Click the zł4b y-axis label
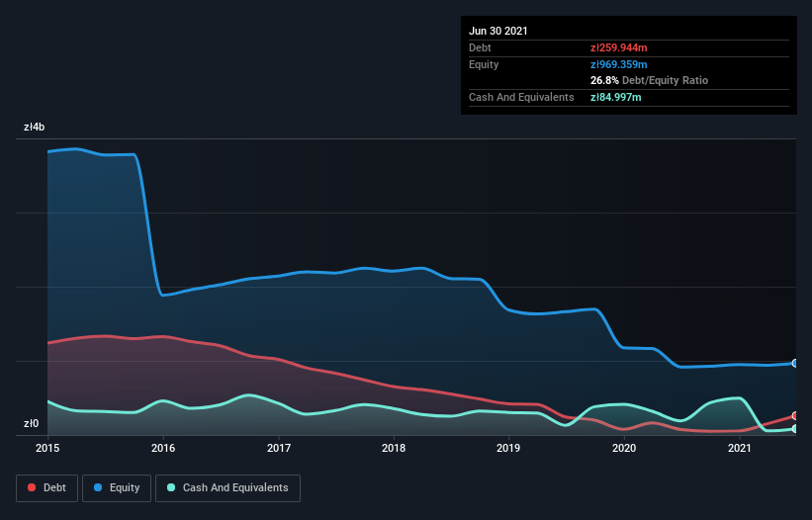 click(x=35, y=127)
